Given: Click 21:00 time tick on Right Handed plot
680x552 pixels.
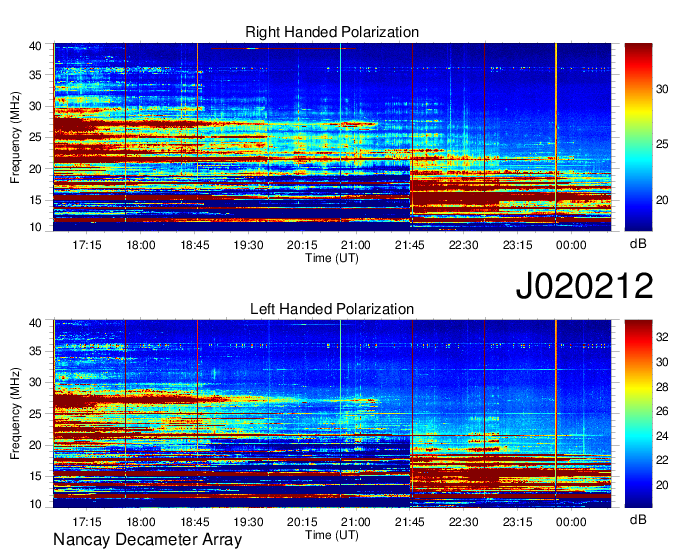Looking at the screenshot, I should pos(356,245).
